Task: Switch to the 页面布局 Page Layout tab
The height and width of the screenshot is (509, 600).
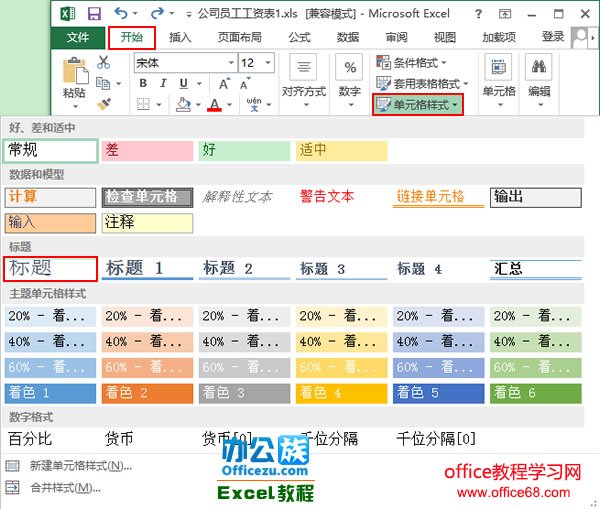Action: pos(240,38)
